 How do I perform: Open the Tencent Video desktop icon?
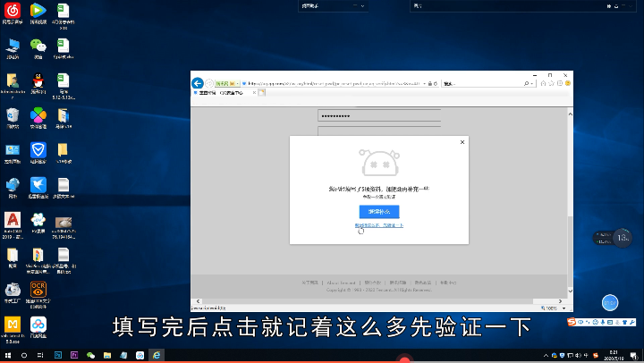(x=38, y=11)
